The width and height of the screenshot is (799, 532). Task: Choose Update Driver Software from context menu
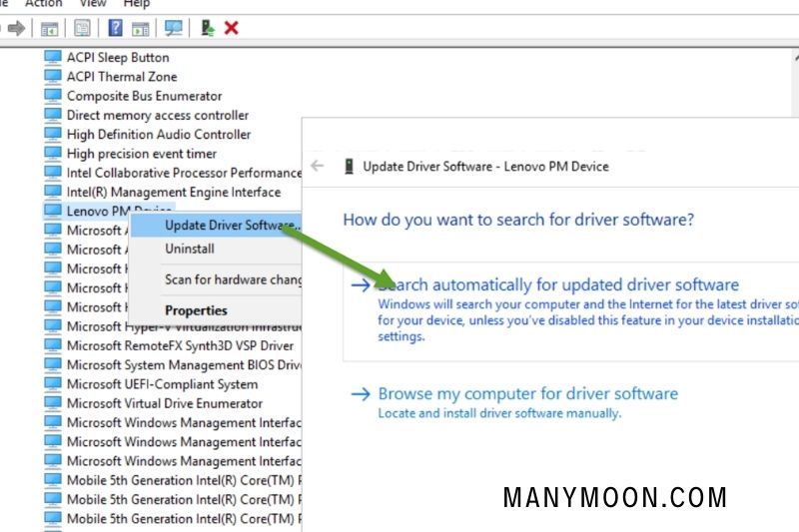[x=216, y=226]
